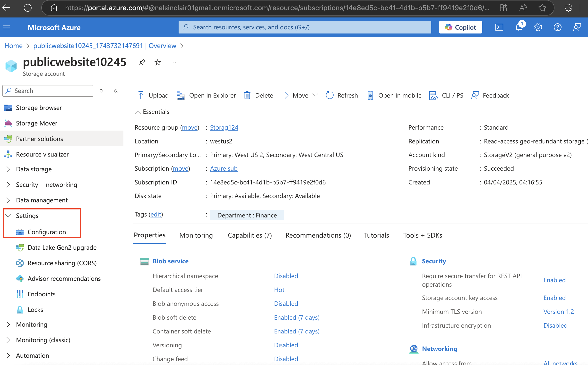Open Storage browser menu item
The image size is (588, 365).
coord(39,108)
